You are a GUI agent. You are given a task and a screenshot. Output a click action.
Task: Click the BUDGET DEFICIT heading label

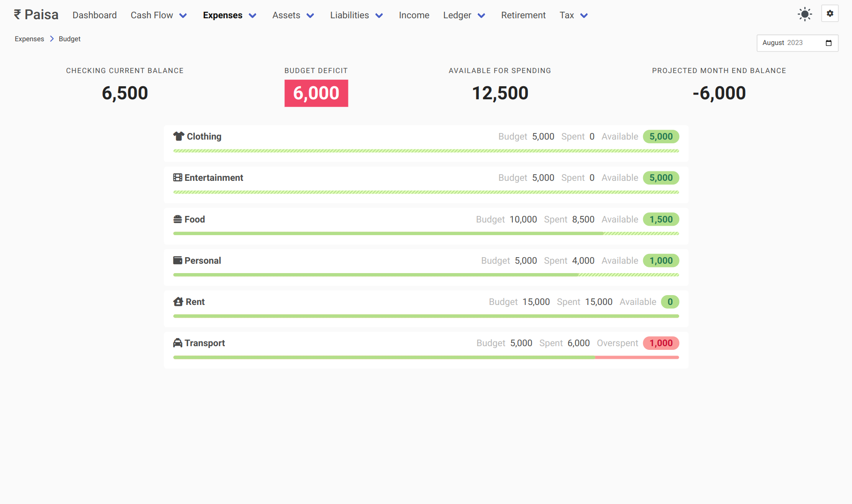click(x=316, y=71)
